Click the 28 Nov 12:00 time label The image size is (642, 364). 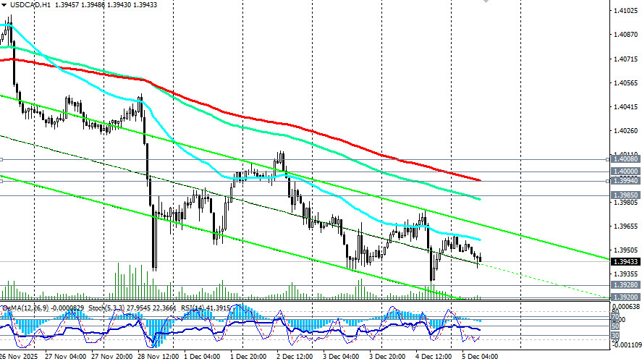(x=158, y=357)
